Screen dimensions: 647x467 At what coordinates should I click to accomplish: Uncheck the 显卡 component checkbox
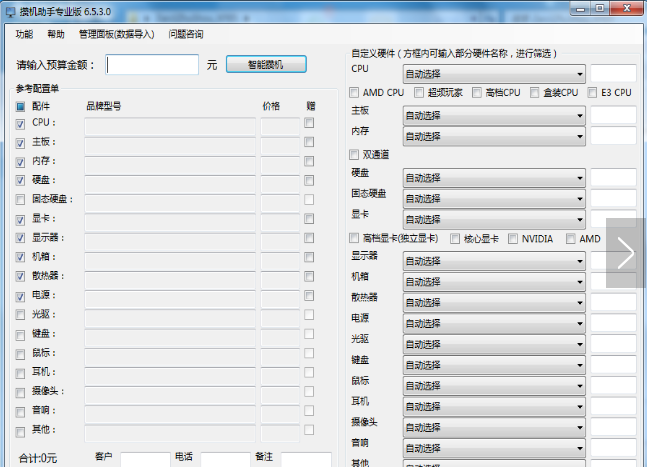click(x=20, y=219)
